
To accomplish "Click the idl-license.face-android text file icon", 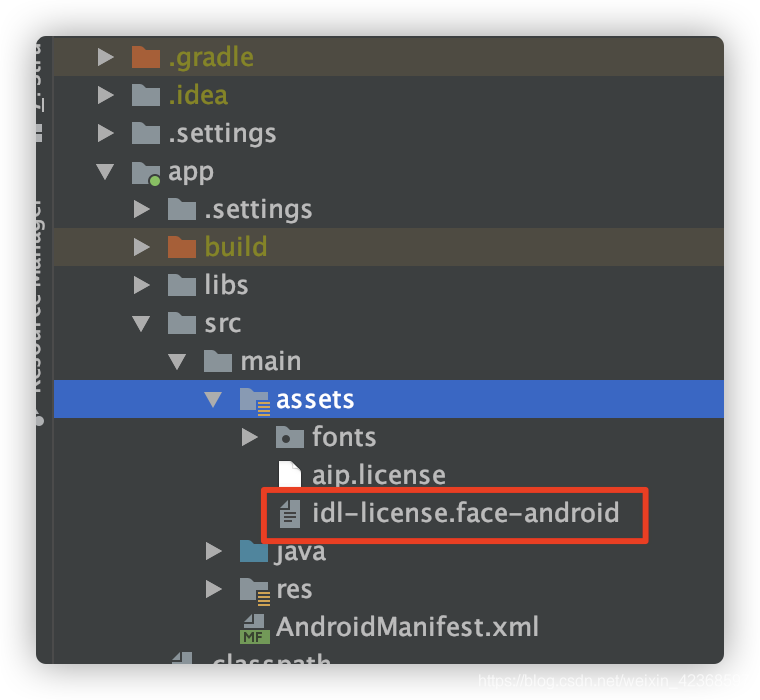I will click(290, 513).
